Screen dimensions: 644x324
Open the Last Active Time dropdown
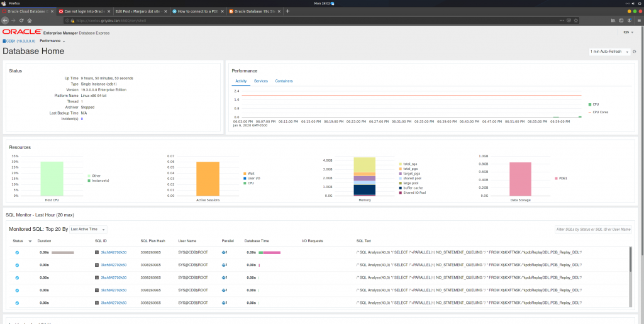87,230
